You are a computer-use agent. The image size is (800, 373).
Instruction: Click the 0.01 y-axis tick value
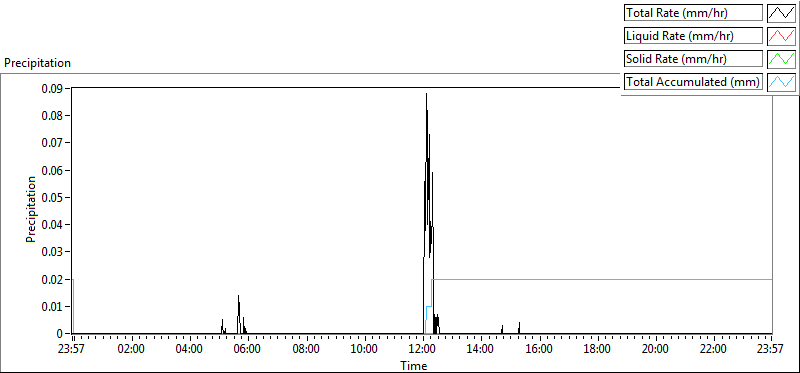coord(53,307)
